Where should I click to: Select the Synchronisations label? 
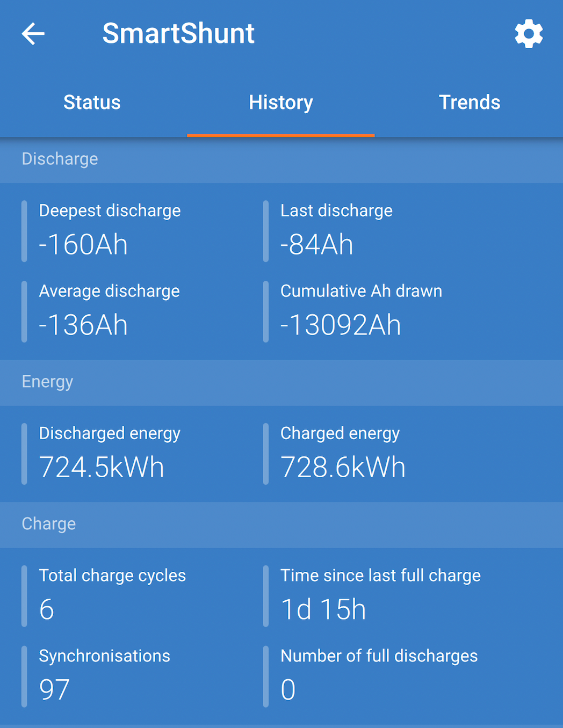pos(104,656)
